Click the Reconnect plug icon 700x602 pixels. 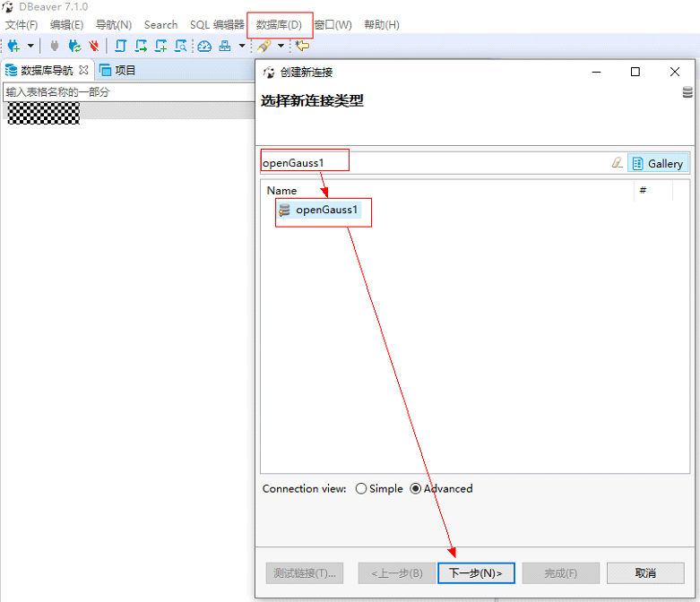coord(74,46)
